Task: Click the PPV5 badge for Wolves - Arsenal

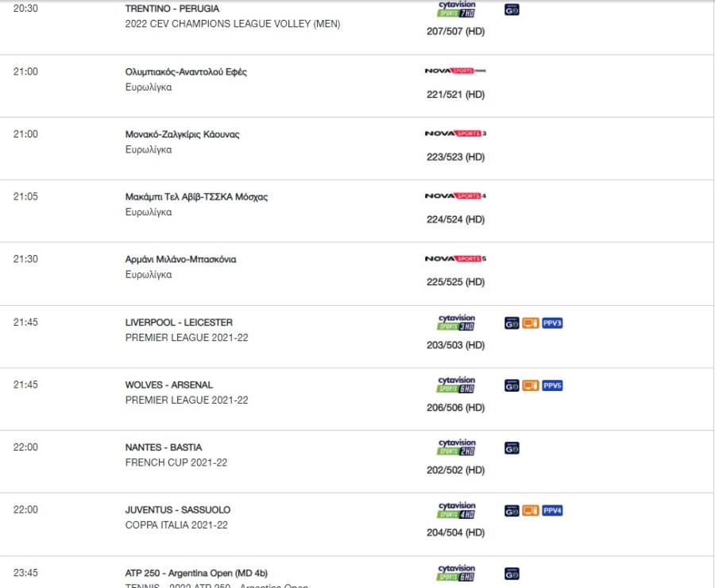Action: point(552,385)
